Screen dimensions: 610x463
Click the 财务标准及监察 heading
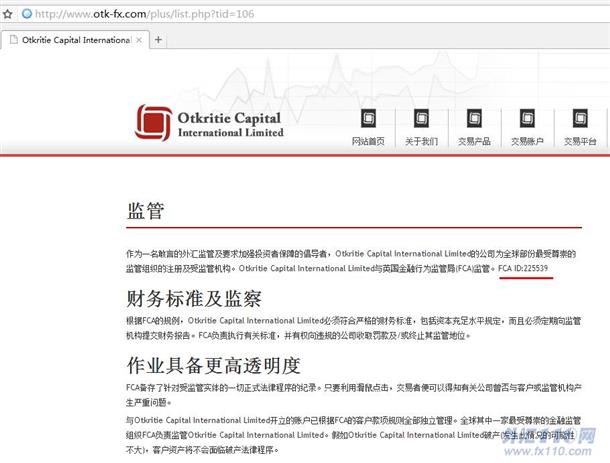click(194, 299)
